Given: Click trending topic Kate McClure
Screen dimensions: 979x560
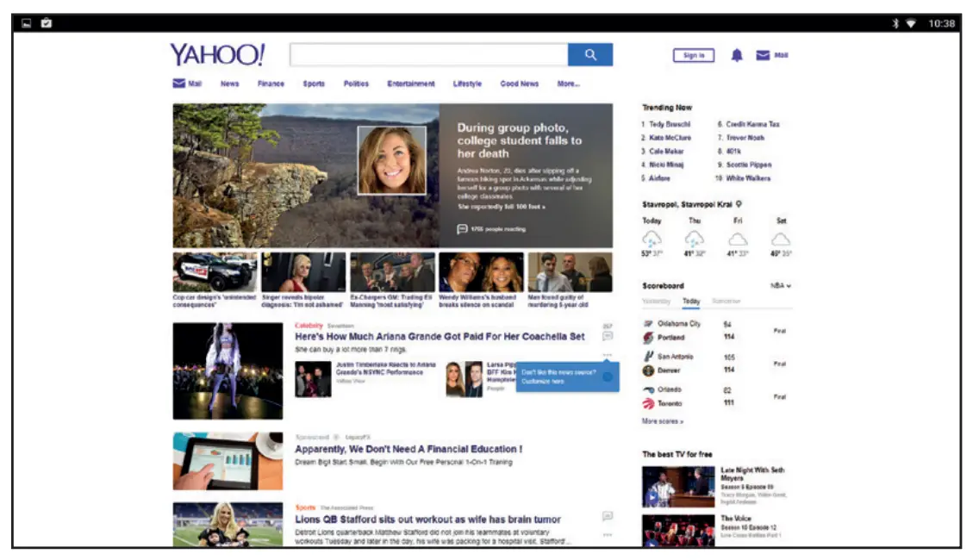Looking at the screenshot, I should pos(670,138).
